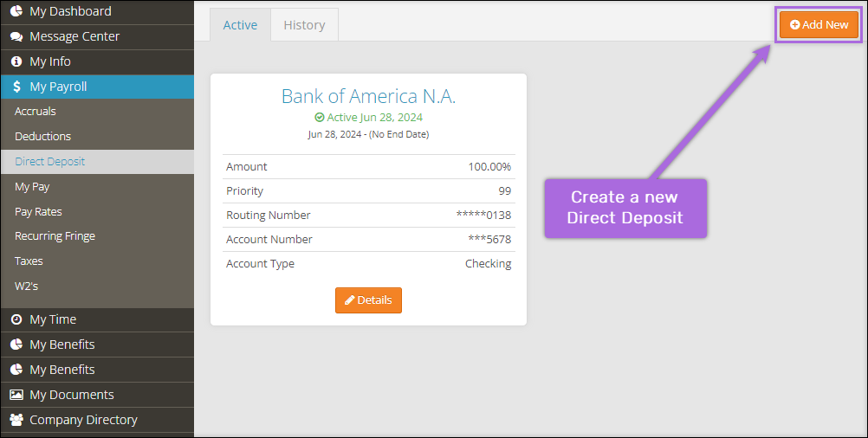
Task: Click the My Documents picture icon
Action: (16, 395)
